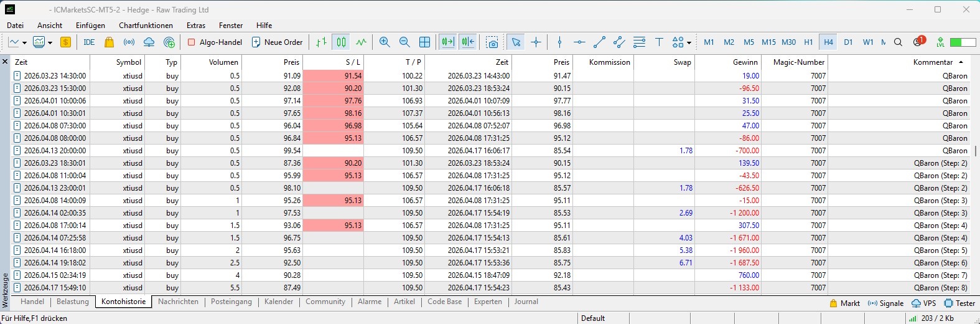Click the Neue Order button

pos(277,42)
